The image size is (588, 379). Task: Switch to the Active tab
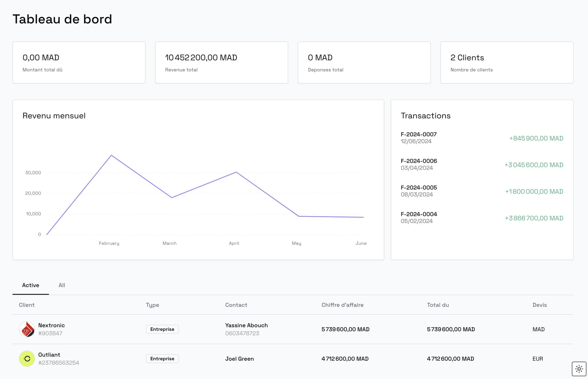pyautogui.click(x=31, y=285)
